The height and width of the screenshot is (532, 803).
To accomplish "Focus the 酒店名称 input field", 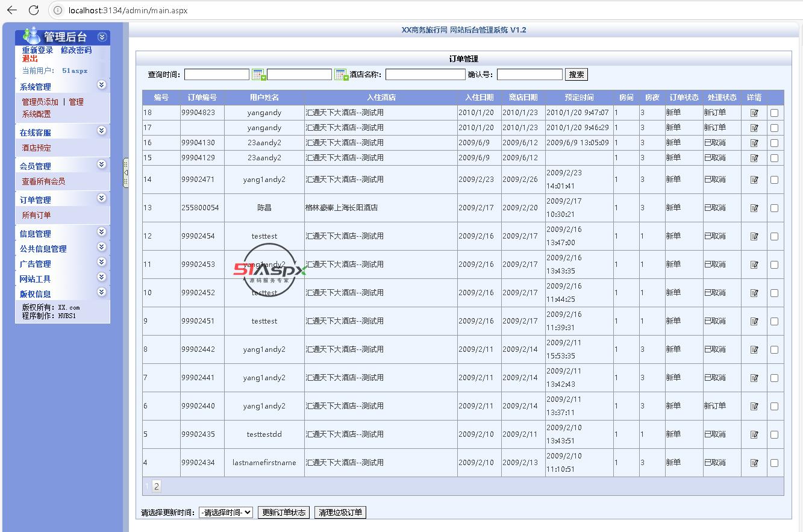I will 425,75.
